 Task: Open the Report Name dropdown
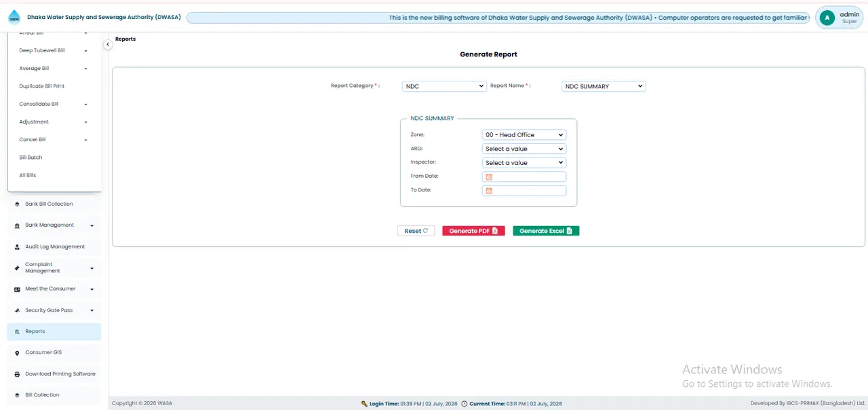pyautogui.click(x=604, y=86)
